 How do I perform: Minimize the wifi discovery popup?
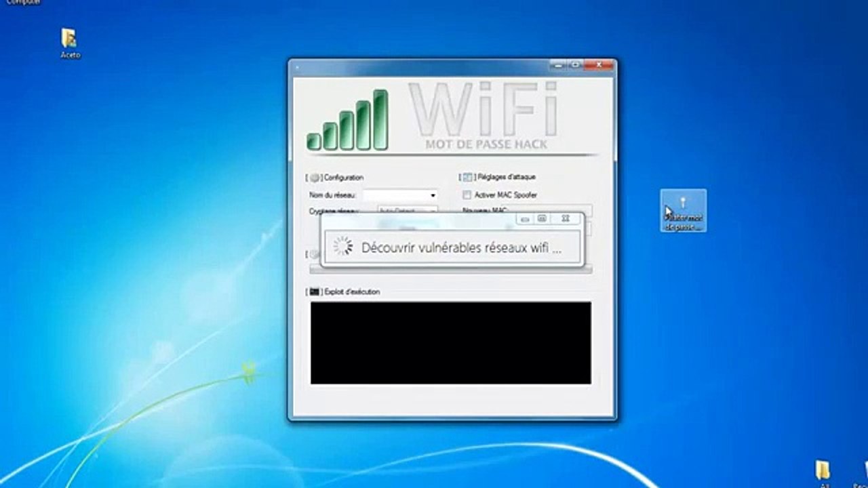coord(525,219)
